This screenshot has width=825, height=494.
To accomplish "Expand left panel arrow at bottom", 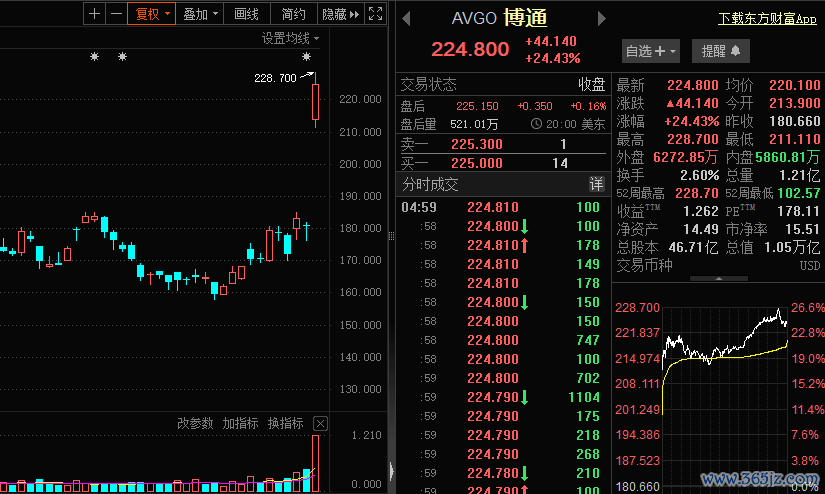I will tap(391, 471).
